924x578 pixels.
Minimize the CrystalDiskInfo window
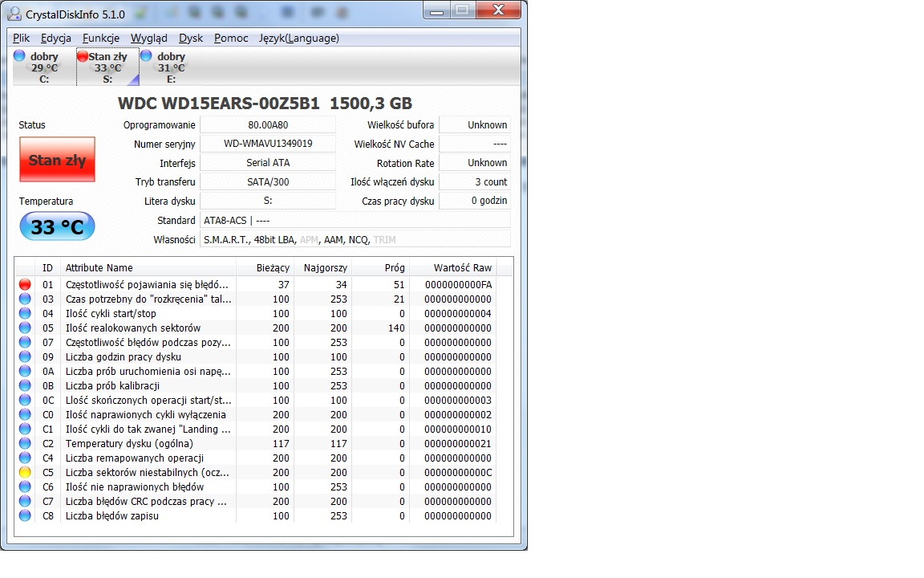click(436, 10)
